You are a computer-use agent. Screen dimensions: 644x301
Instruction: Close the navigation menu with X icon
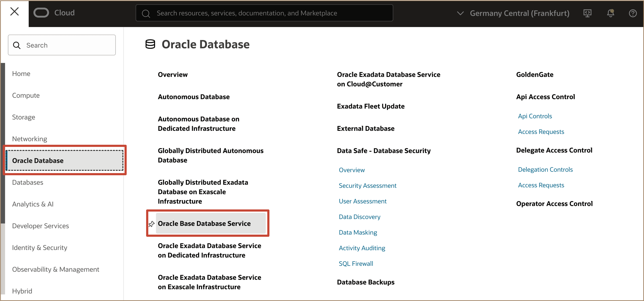pos(15,11)
